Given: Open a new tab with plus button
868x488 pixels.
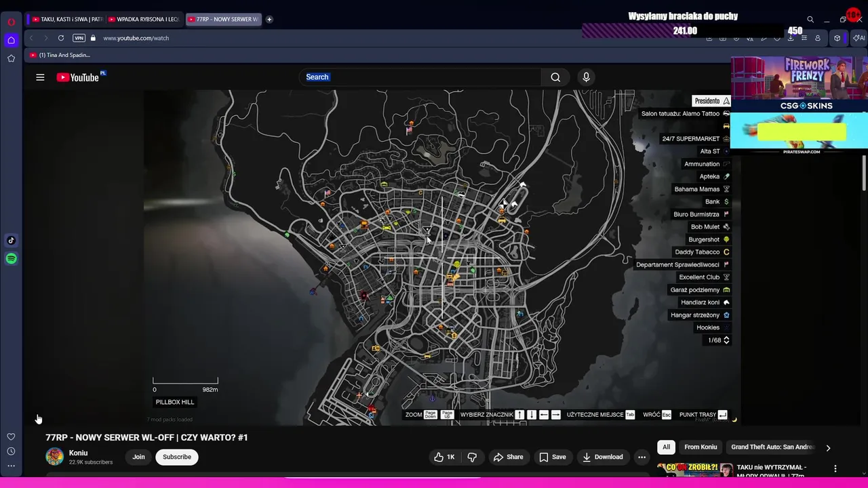Looking at the screenshot, I should coord(269,19).
